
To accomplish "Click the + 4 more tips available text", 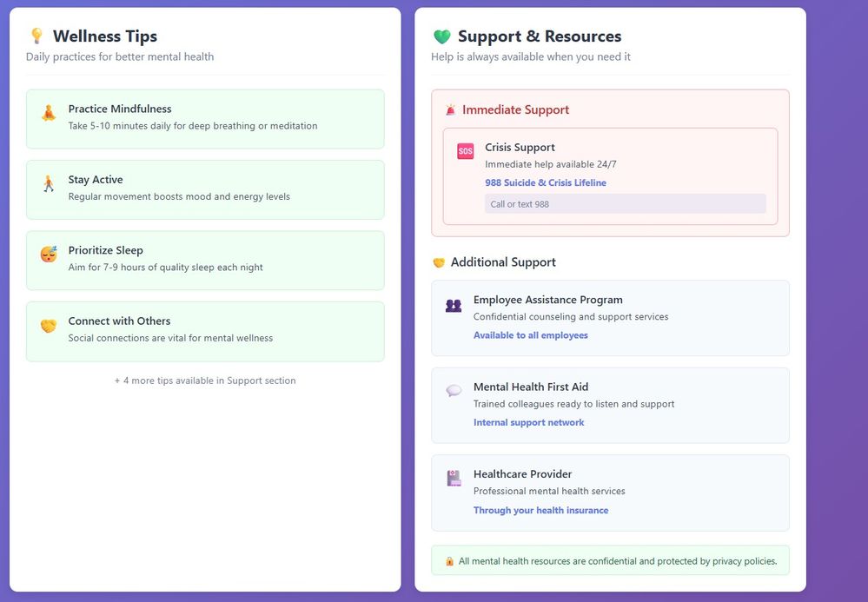I will [205, 380].
